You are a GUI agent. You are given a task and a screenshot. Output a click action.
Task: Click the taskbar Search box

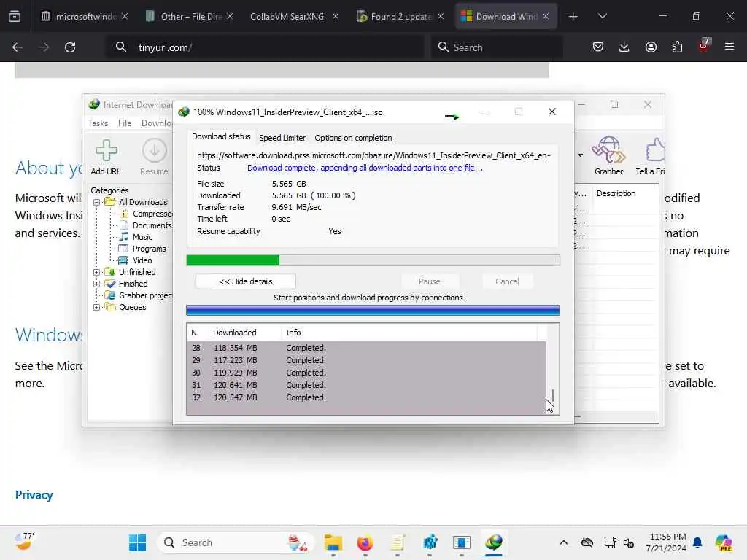235,542
